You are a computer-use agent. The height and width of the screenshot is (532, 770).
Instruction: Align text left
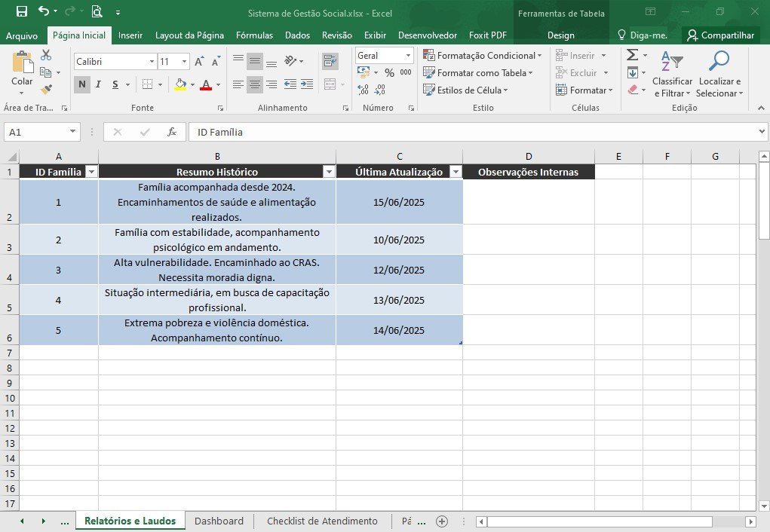(x=238, y=84)
